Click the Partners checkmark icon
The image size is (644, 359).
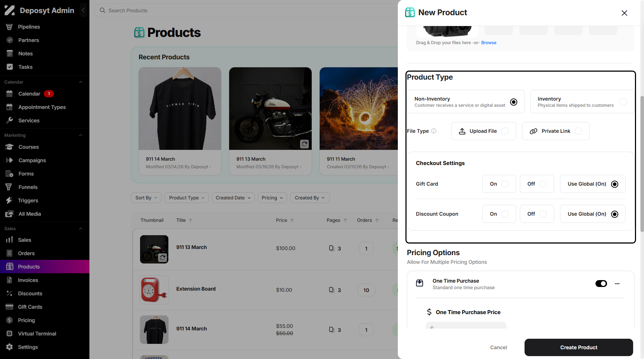[x=10, y=40]
